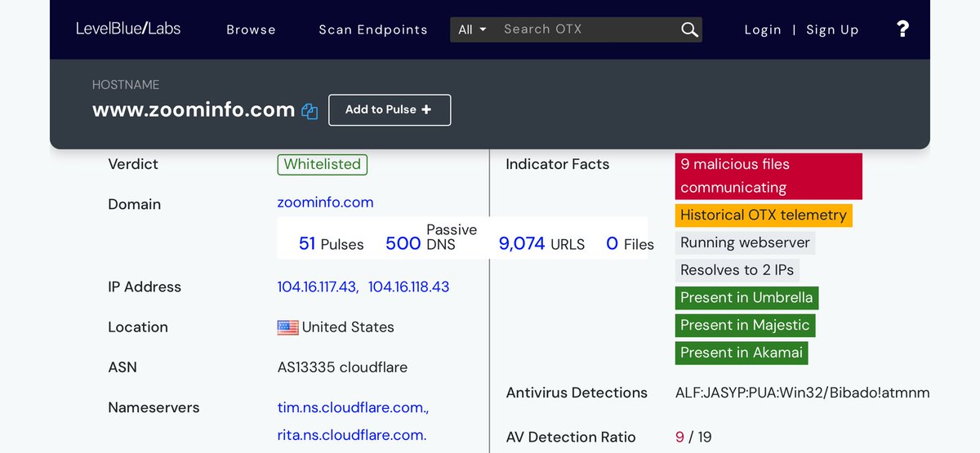Open the tim.ns.cloudflare.com nameserver link
980x453 pixels.
click(353, 406)
